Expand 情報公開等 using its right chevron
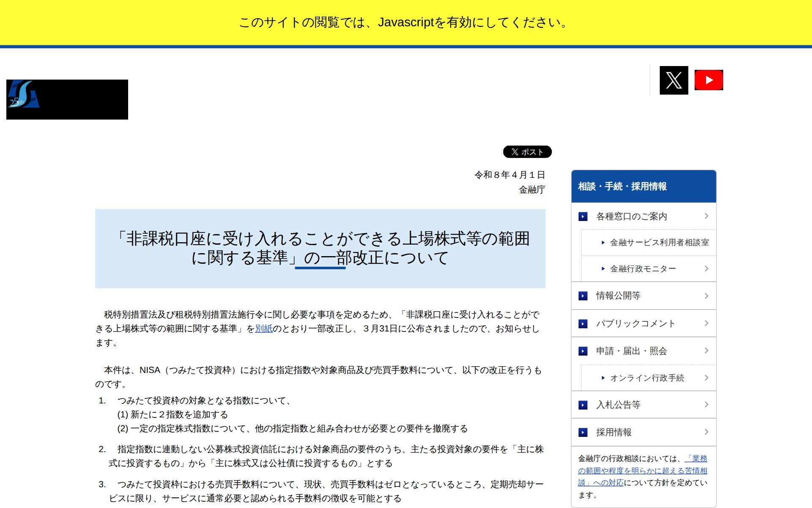 [707, 296]
